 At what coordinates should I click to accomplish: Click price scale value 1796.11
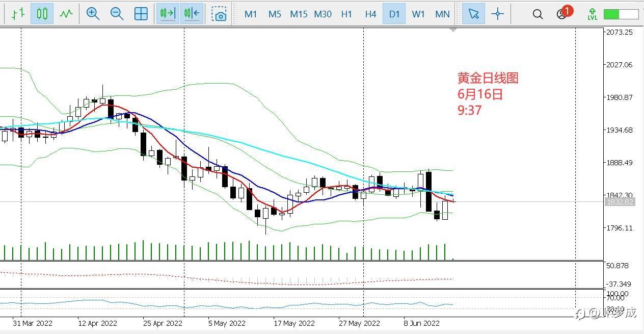pos(619,228)
